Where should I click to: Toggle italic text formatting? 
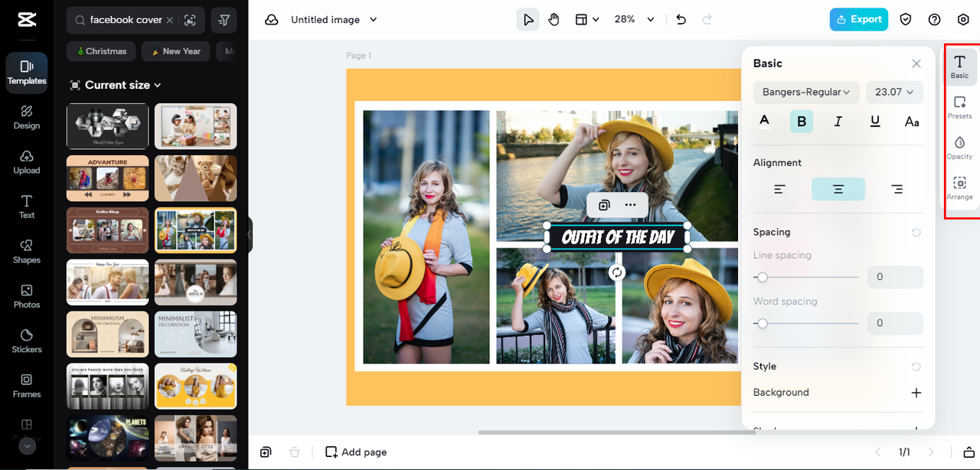tap(838, 121)
